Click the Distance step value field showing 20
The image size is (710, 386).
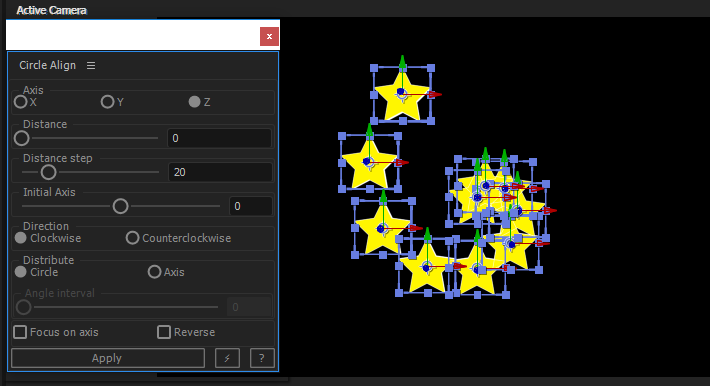coord(220,172)
